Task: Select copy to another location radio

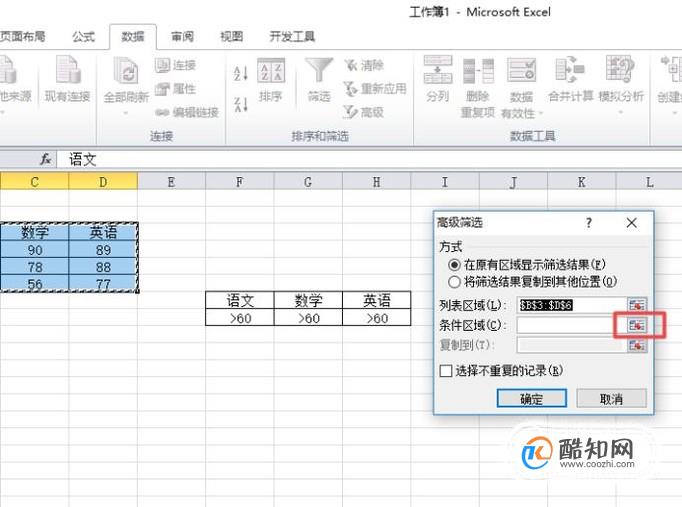Action: (x=454, y=282)
